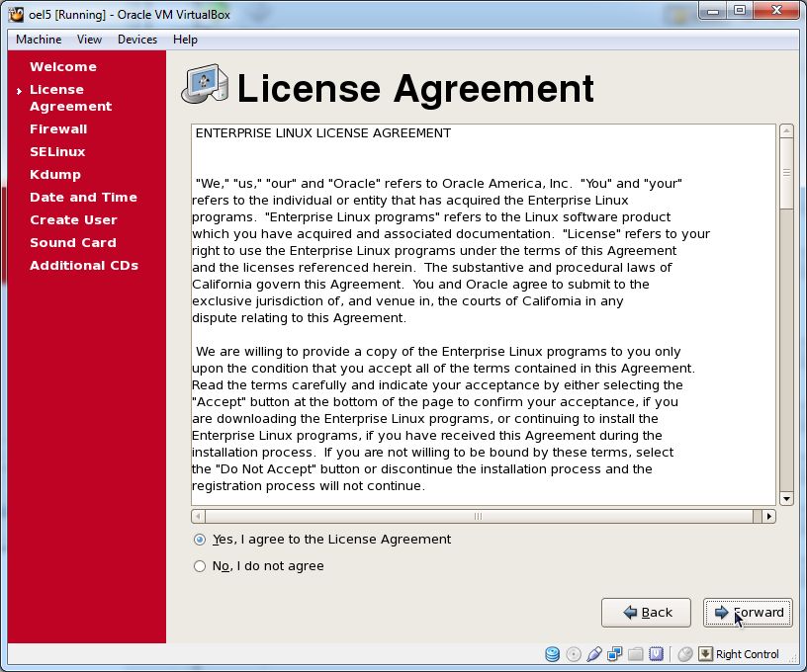Click Welcome in the sidebar

point(62,67)
